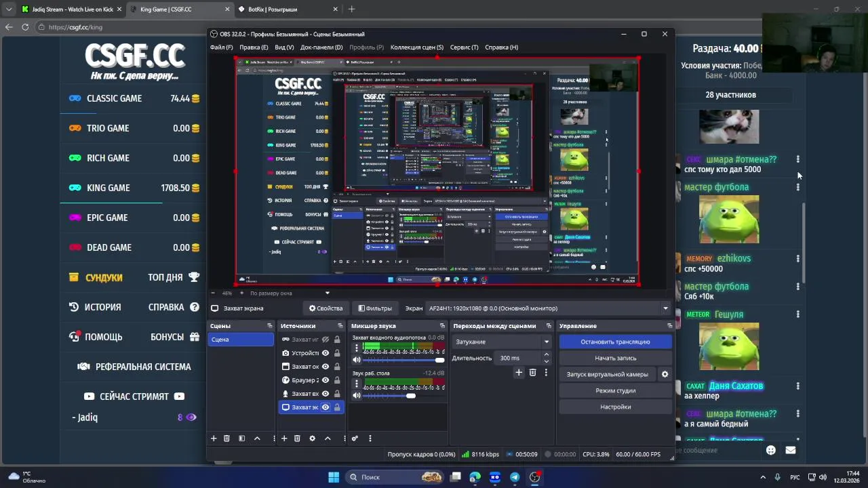
Task: Open source Свойства button
Action: click(x=325, y=308)
